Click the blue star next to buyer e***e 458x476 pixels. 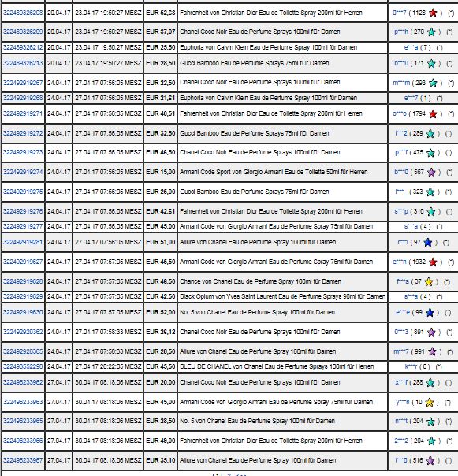point(430,312)
